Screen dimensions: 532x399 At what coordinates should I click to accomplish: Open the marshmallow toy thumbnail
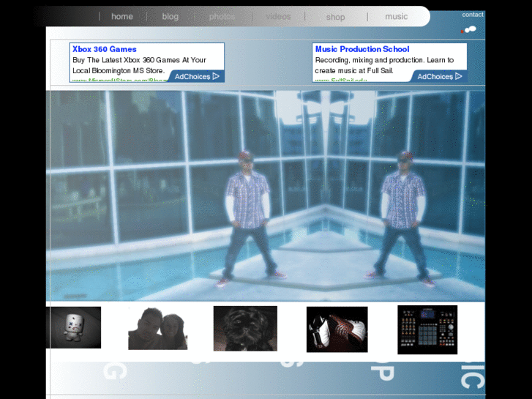click(x=74, y=327)
